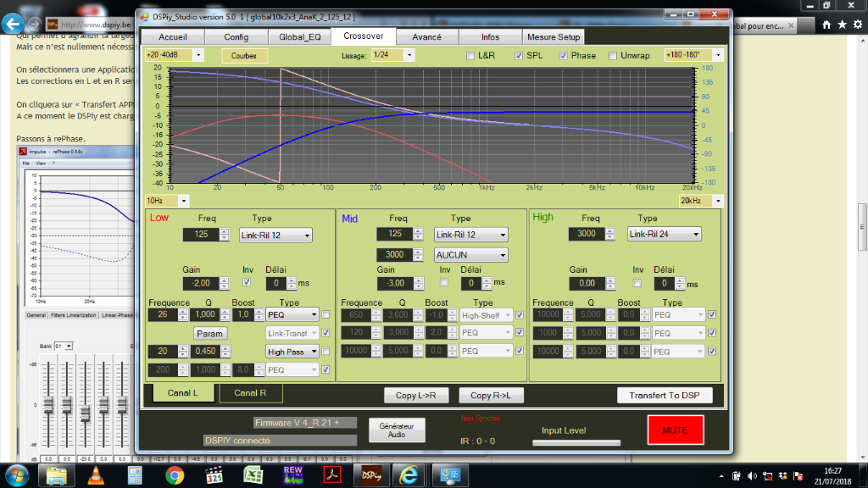Image resolution: width=868 pixels, height=488 pixels.
Task: Click the Windows Start orb
Action: [18, 474]
